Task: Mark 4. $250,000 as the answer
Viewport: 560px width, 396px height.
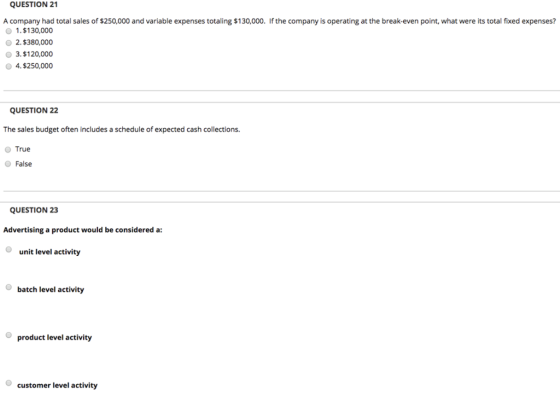Action: 9,66
